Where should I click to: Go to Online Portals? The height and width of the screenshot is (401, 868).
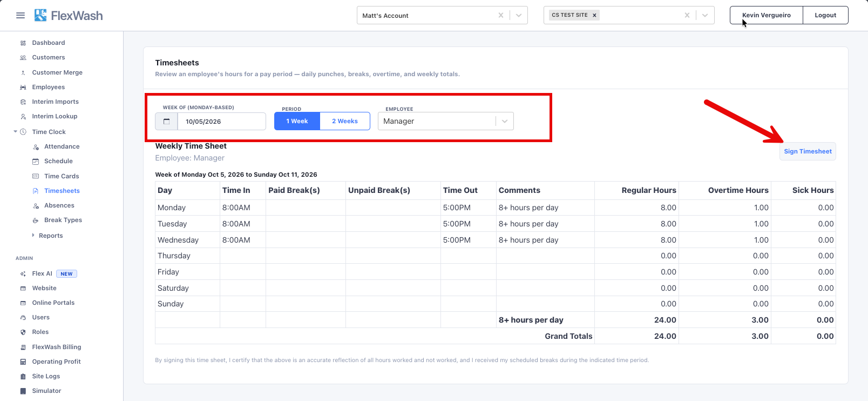(53, 303)
